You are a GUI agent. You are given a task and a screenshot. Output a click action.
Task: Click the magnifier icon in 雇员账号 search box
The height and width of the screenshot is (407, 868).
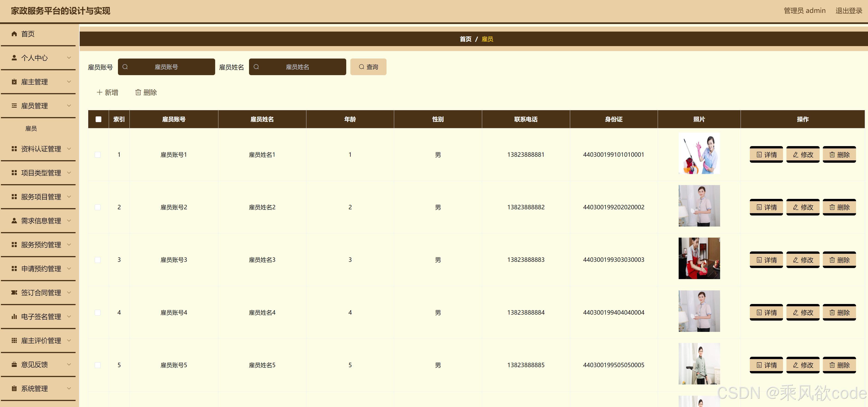tap(125, 67)
